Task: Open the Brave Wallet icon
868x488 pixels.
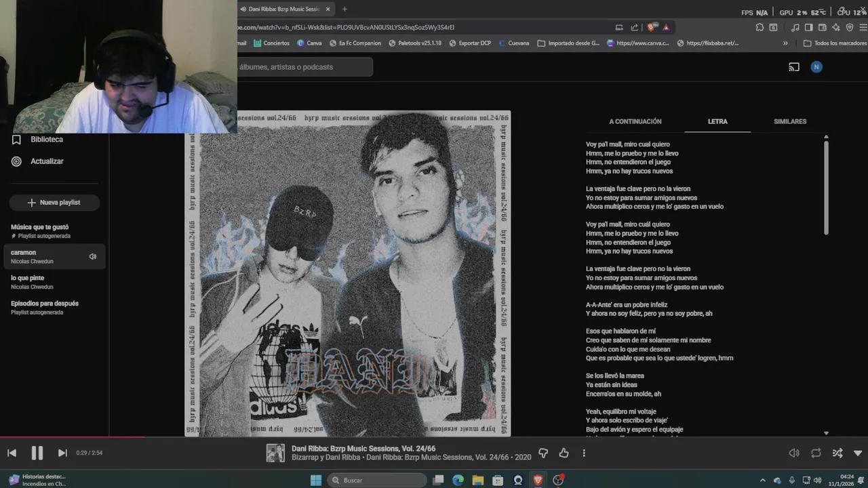Action: coord(822,28)
